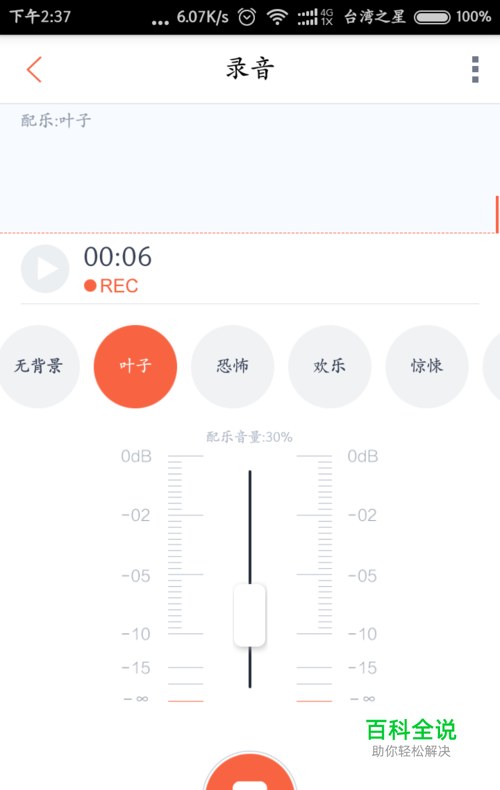The height and width of the screenshot is (790, 500).
Task: Click the 百科全说 watermark logo
Action: (411, 730)
